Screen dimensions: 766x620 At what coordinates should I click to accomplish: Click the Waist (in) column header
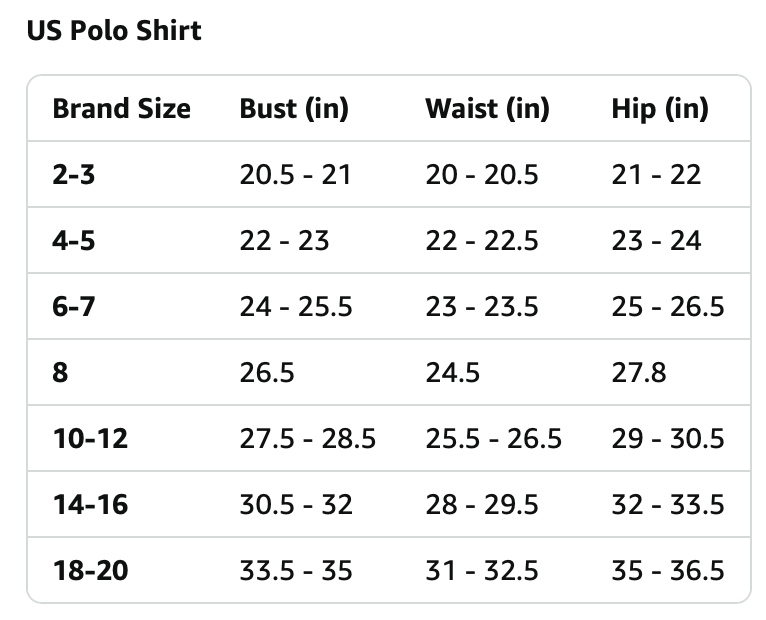pyautogui.click(x=488, y=108)
